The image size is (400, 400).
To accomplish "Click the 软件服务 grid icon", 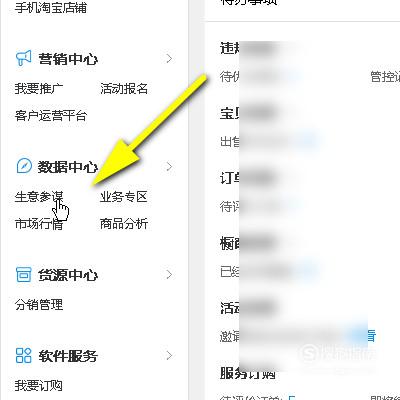I will tap(24, 355).
